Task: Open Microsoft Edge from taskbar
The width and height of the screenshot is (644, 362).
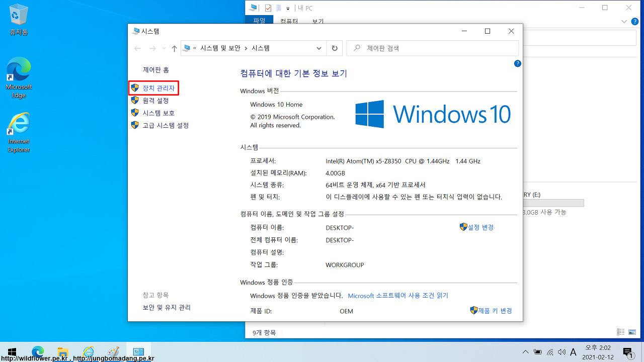Action: pyautogui.click(x=38, y=352)
